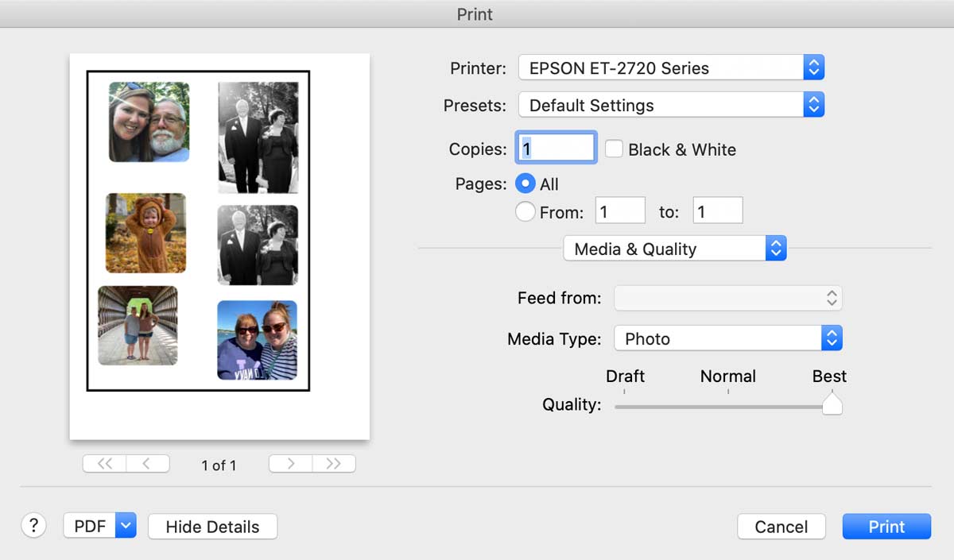Image resolution: width=954 pixels, height=560 pixels.
Task: Open the PDF options arrow menu
Action: point(126,526)
